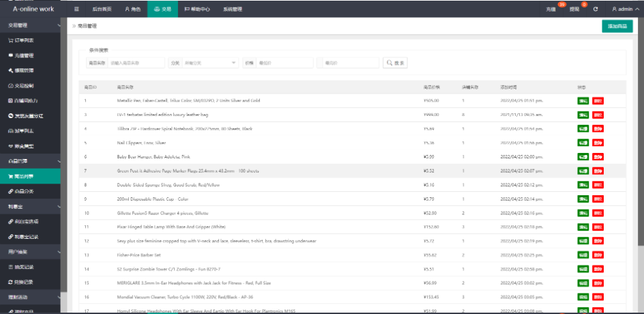Collapse the 理财活动 sidebar group

pos(31,297)
